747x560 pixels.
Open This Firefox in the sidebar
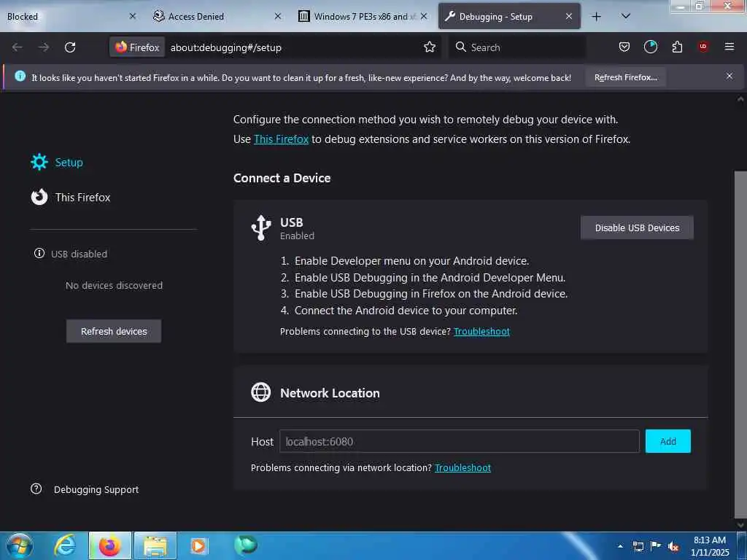click(82, 197)
